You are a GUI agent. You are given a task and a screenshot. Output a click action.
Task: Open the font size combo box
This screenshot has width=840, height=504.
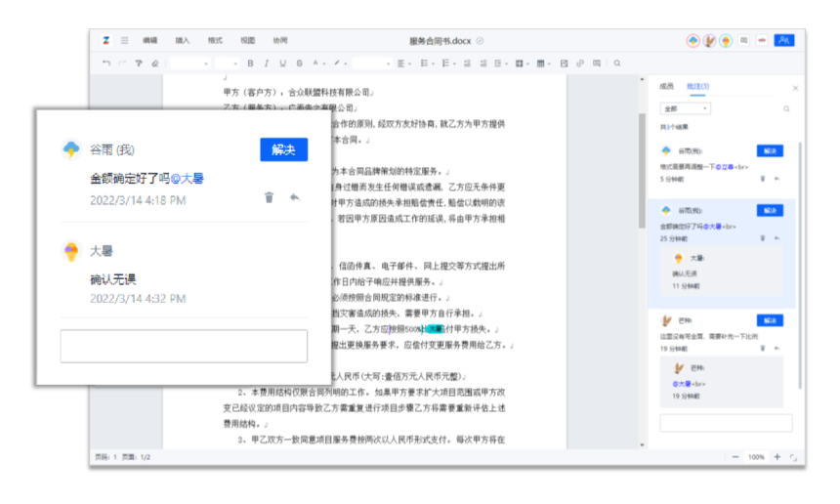[227, 63]
